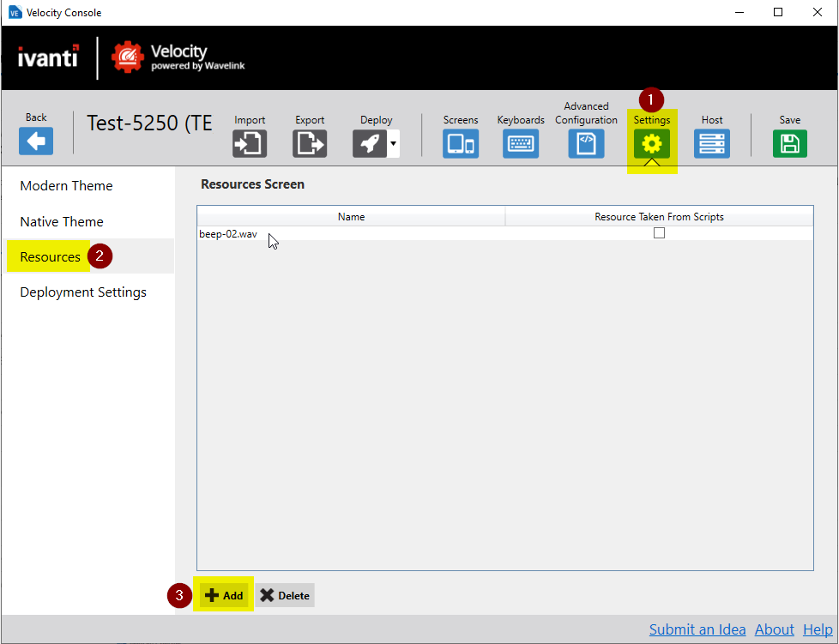The height and width of the screenshot is (644, 839).
Task: Select Modern Theme in the sidebar
Action: tap(66, 185)
